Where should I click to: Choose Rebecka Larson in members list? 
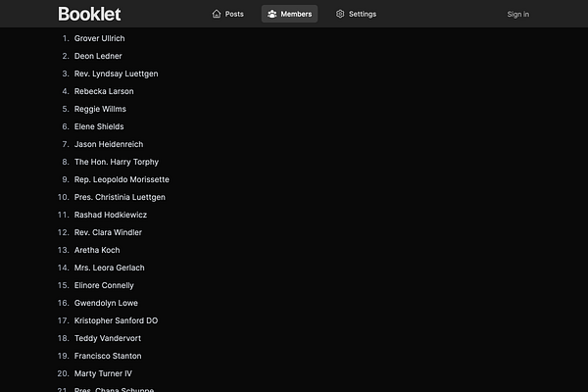pyautogui.click(x=104, y=91)
